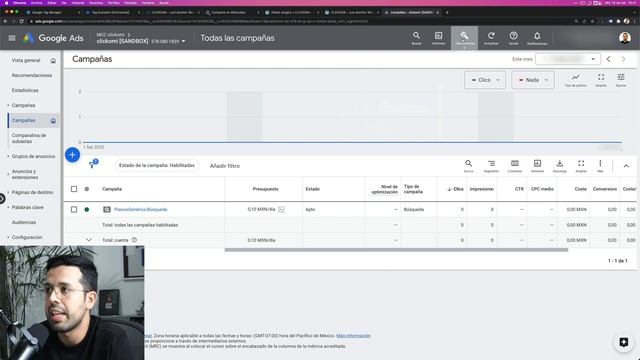Click home icon next to Vista general
This screenshot has width=640, height=360.
(53, 61)
